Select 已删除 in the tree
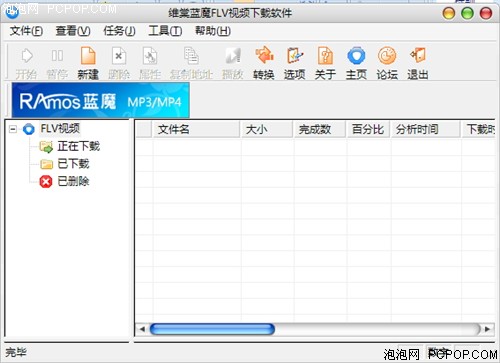 click(x=73, y=182)
